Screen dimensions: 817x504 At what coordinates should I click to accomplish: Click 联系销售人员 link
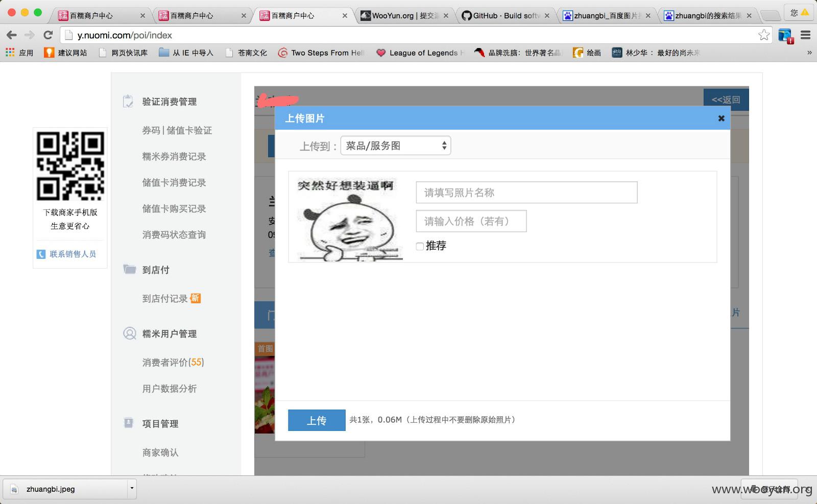73,254
